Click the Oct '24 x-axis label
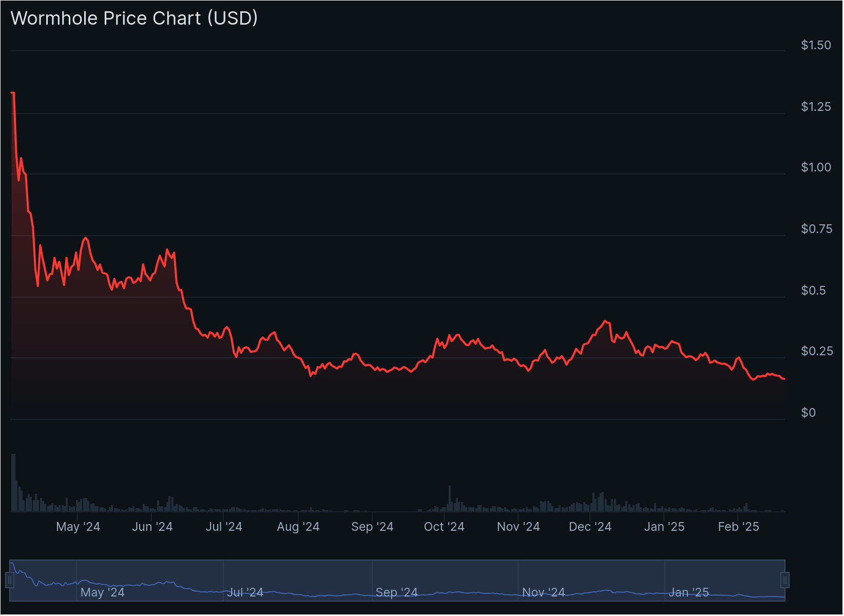844x616 pixels. click(444, 527)
